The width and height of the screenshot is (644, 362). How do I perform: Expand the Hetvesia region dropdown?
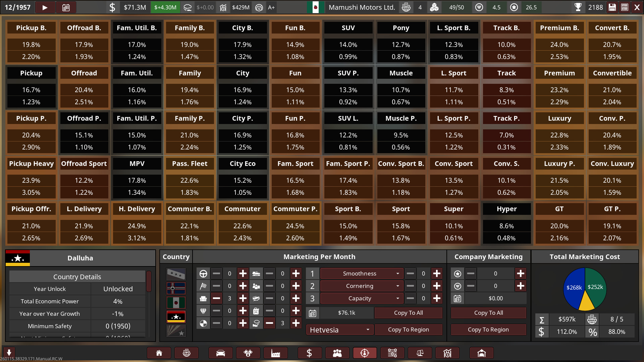tap(339, 330)
